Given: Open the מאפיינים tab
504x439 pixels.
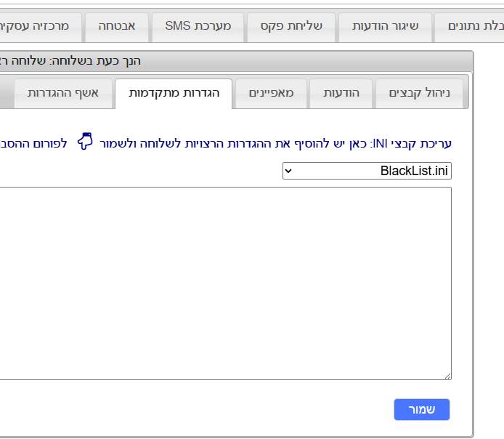Looking at the screenshot, I should pos(271,93).
